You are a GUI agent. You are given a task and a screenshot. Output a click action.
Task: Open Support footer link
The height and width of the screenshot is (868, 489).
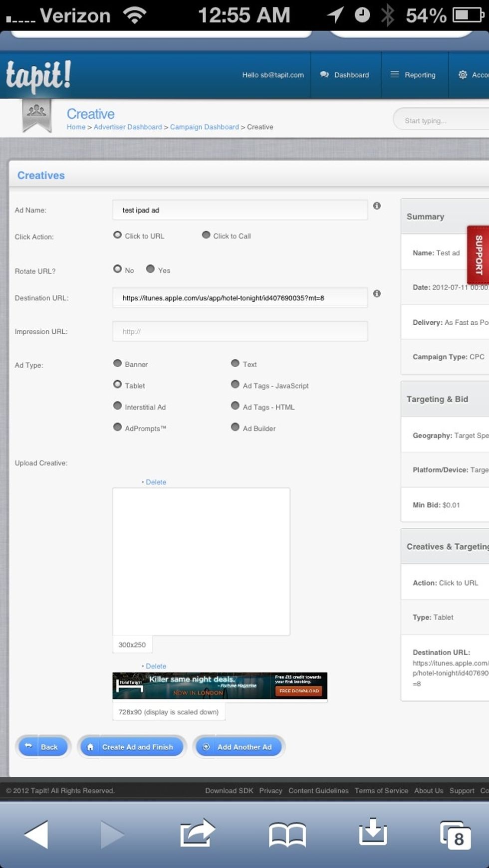462,791
